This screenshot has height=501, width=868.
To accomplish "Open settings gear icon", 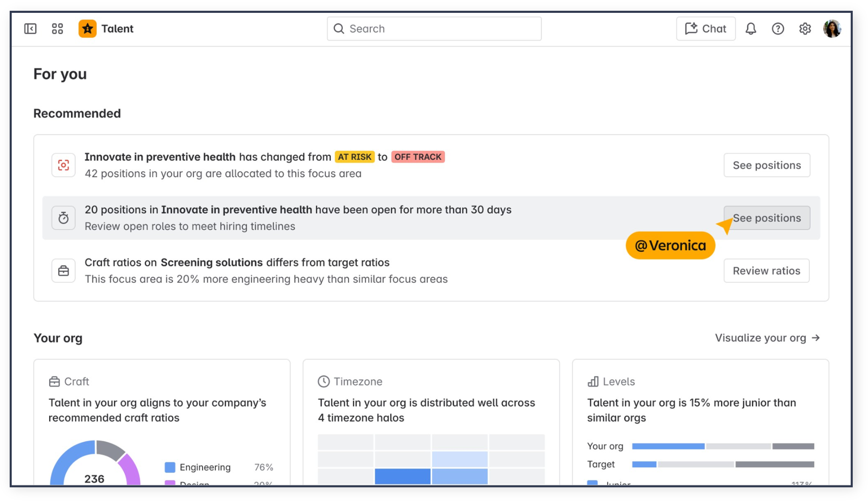I will coord(805,28).
